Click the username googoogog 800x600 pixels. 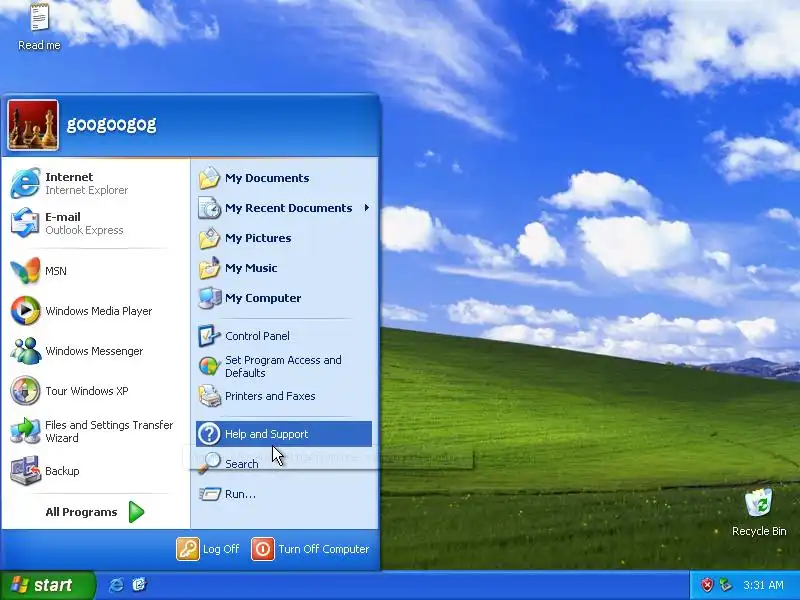[x=111, y=124]
